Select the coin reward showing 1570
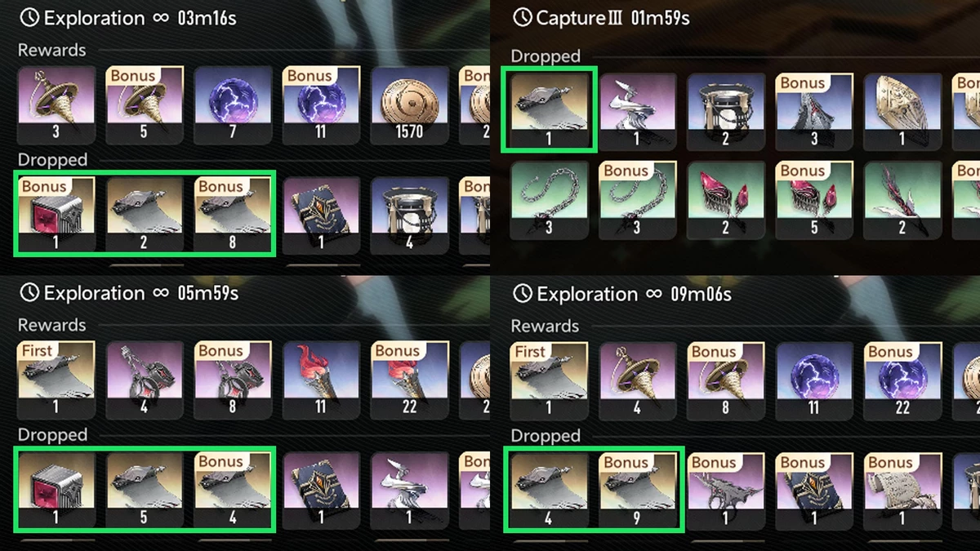 tap(410, 104)
